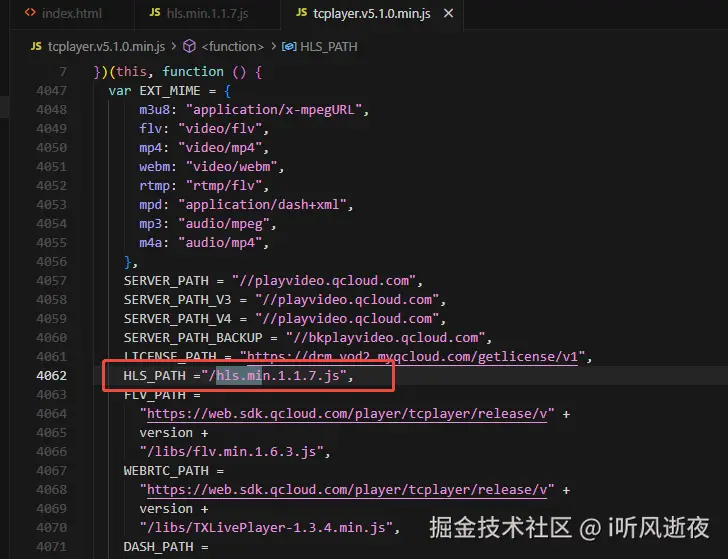
Task: Click SERVER_PATH_V4 variable name
Action: (177, 319)
